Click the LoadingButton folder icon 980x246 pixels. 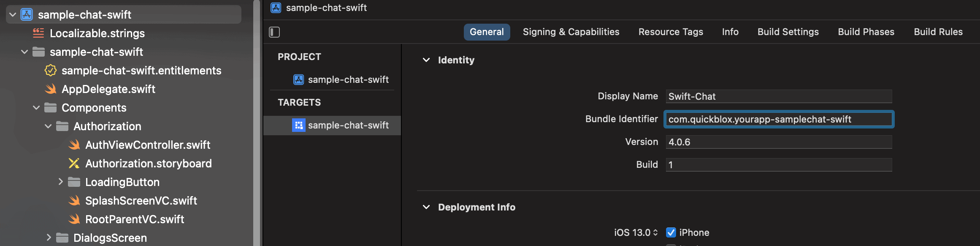(74, 182)
